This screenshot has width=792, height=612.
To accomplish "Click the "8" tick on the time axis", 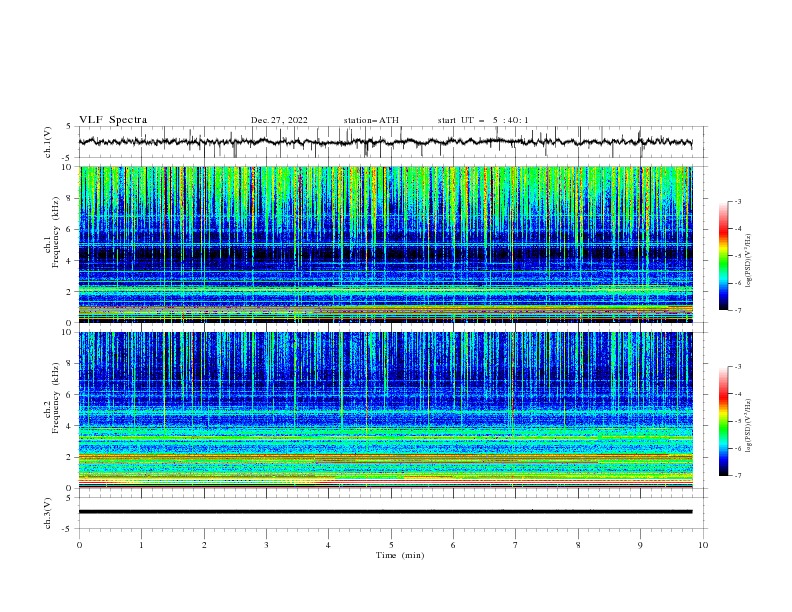I will pos(578,545).
